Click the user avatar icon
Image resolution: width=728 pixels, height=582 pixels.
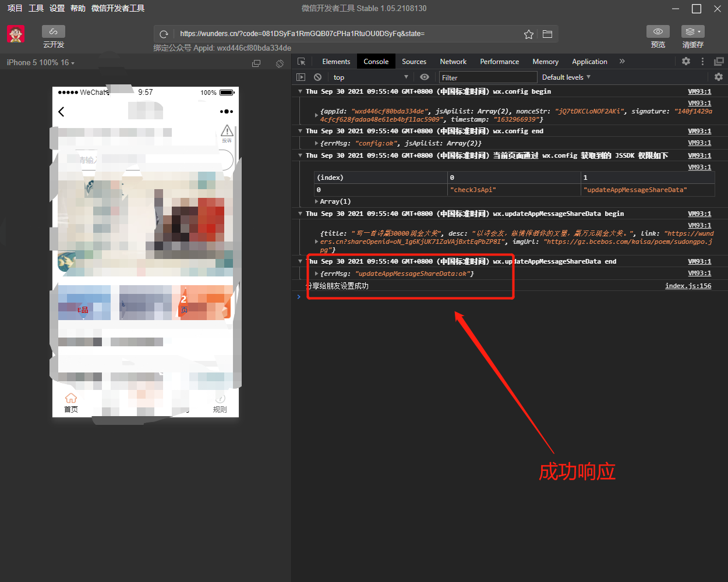[x=16, y=34]
